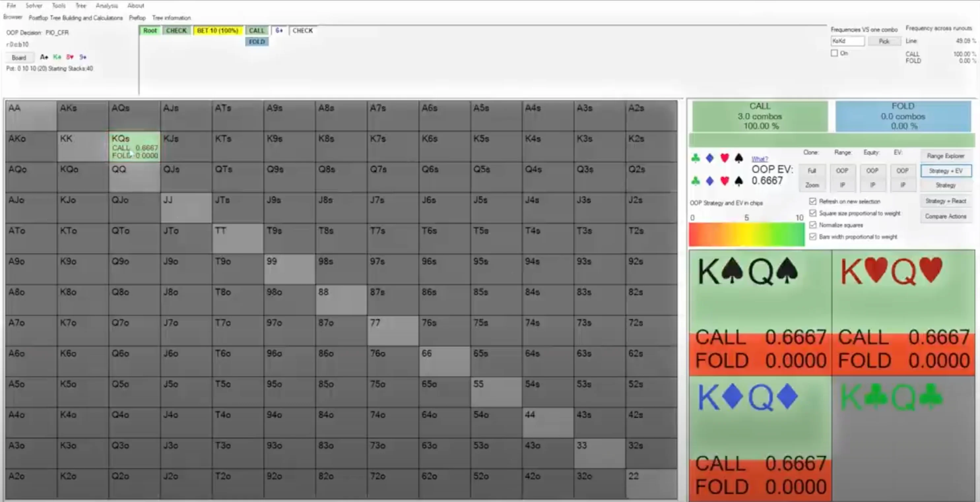Select the FOLD node in the tree

[257, 42]
